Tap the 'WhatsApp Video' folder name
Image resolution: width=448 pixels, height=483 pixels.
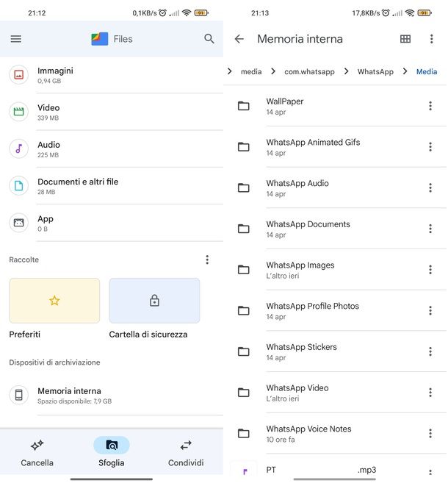click(x=297, y=388)
